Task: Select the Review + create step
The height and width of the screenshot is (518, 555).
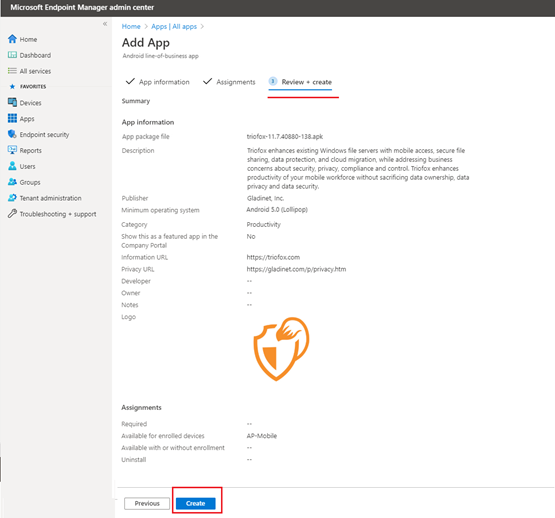Action: [x=300, y=82]
